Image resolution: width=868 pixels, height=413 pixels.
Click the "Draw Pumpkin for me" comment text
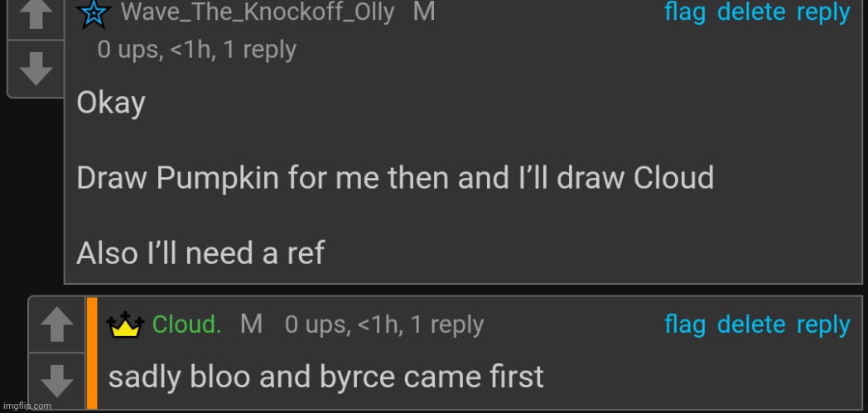click(x=395, y=178)
